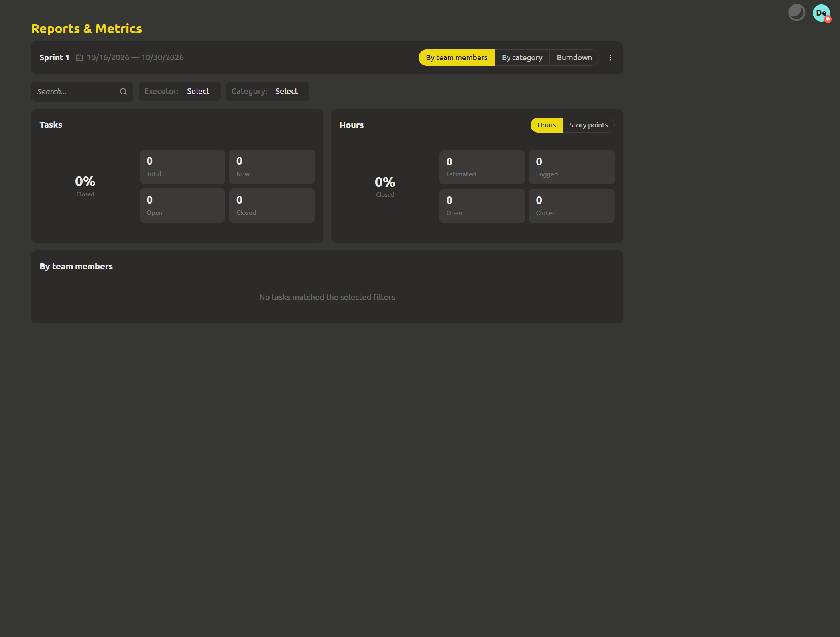Screen dimensions: 840x637
Task: Click the sprint date range 10/16/2026 — 10/30/2026
Action: click(x=135, y=57)
